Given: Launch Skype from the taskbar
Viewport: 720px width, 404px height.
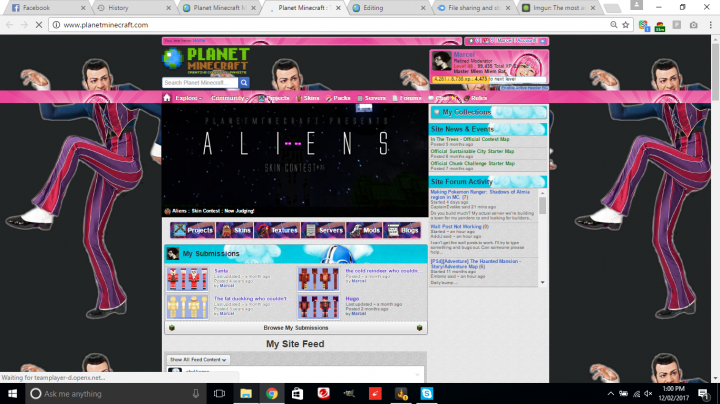Looking at the screenshot, I should tap(427, 393).
